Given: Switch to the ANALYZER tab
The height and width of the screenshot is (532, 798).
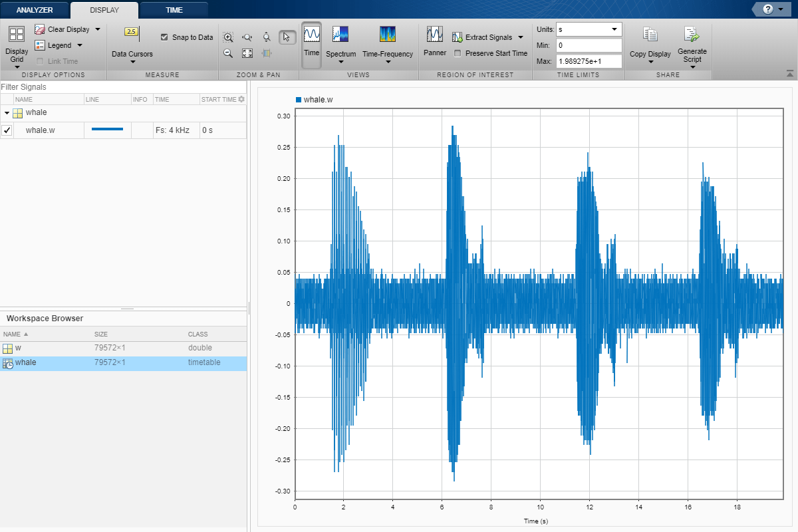Looking at the screenshot, I should [x=35, y=10].
